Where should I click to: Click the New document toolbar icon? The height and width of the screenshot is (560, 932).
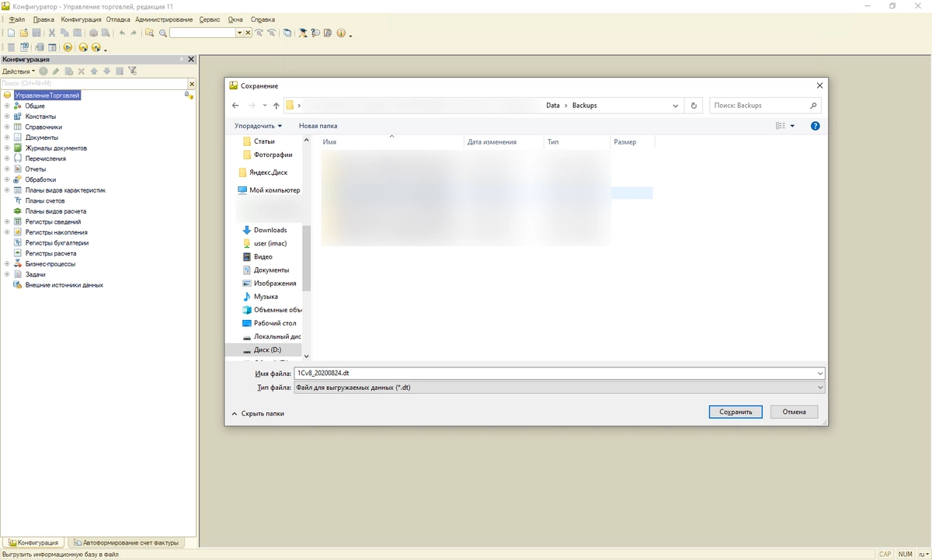click(x=11, y=33)
